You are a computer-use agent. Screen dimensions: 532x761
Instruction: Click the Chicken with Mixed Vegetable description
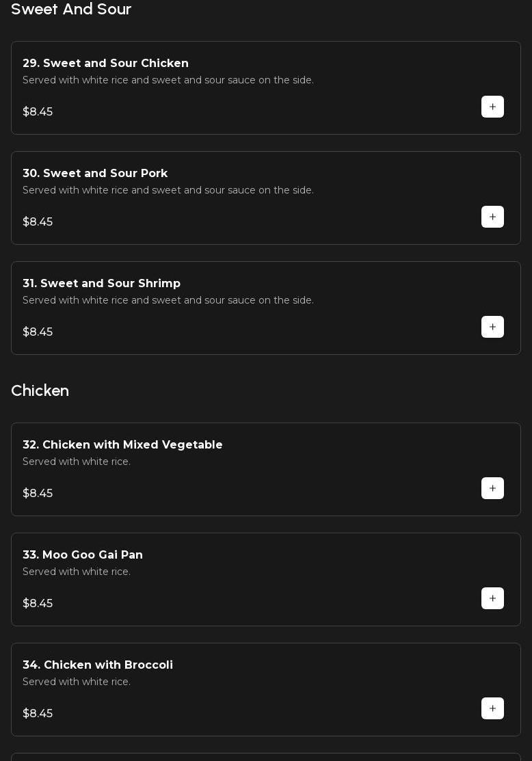[x=77, y=462]
